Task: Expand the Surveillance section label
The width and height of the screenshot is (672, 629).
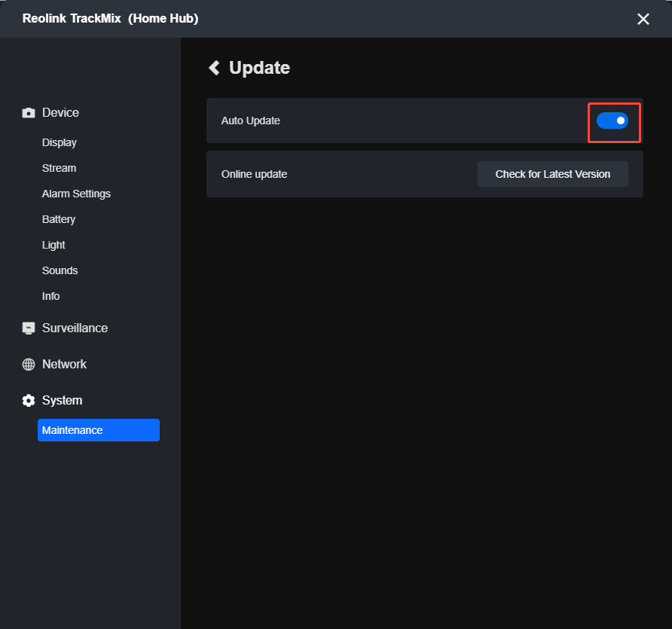Action: 75,328
